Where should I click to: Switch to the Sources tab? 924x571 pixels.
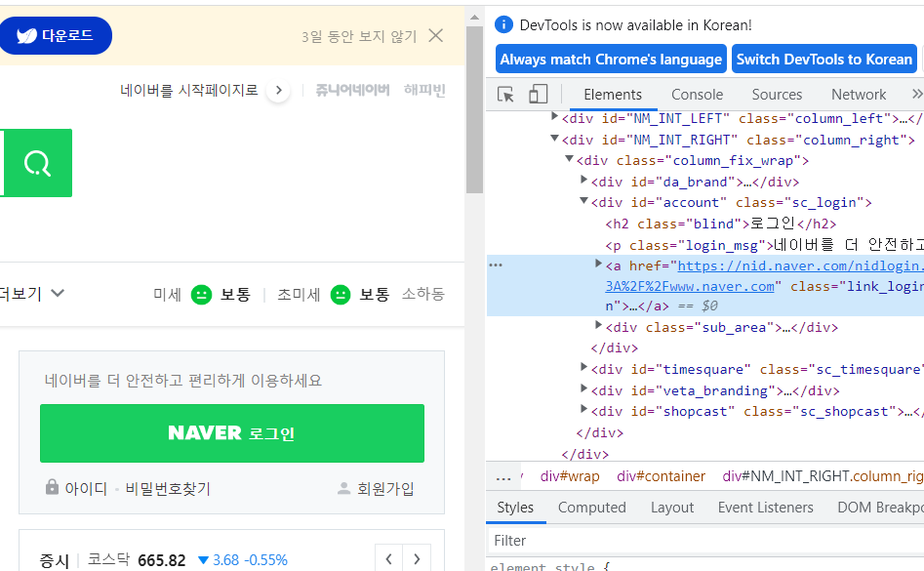777,95
